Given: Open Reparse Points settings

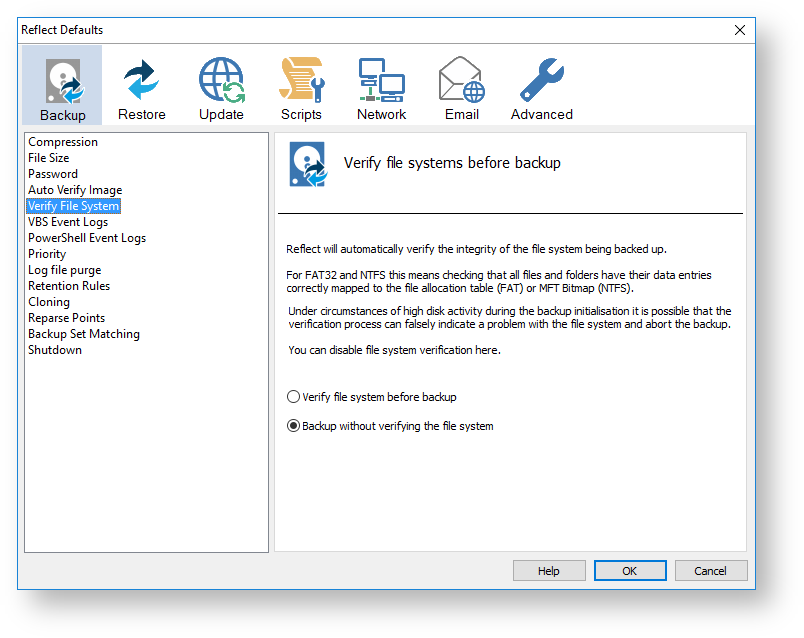Looking at the screenshot, I should click(x=67, y=318).
